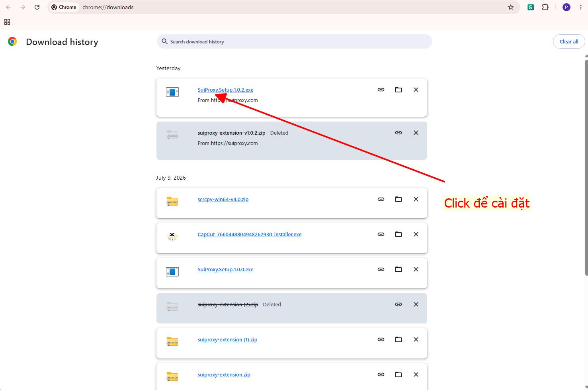Show suiproxy-extension (1).zip in folder

(x=399, y=339)
